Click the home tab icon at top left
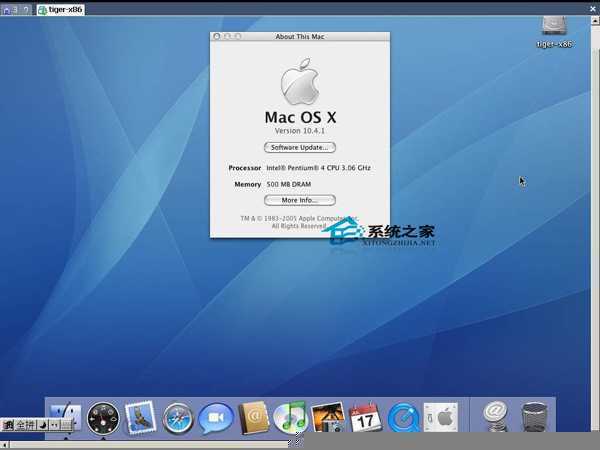 (x=6, y=10)
